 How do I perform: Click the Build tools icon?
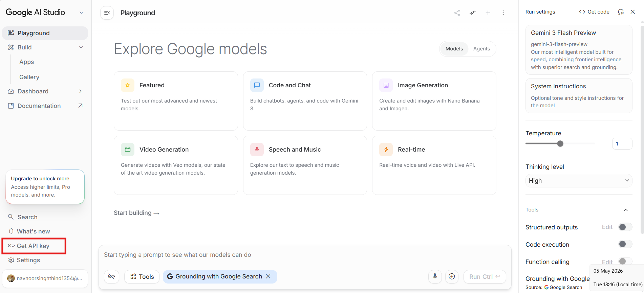tap(11, 47)
